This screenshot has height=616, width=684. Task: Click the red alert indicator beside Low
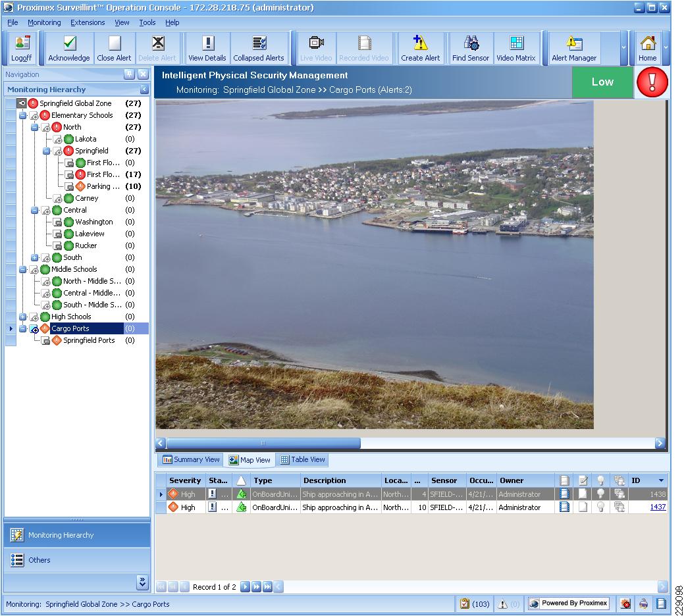pyautogui.click(x=652, y=82)
